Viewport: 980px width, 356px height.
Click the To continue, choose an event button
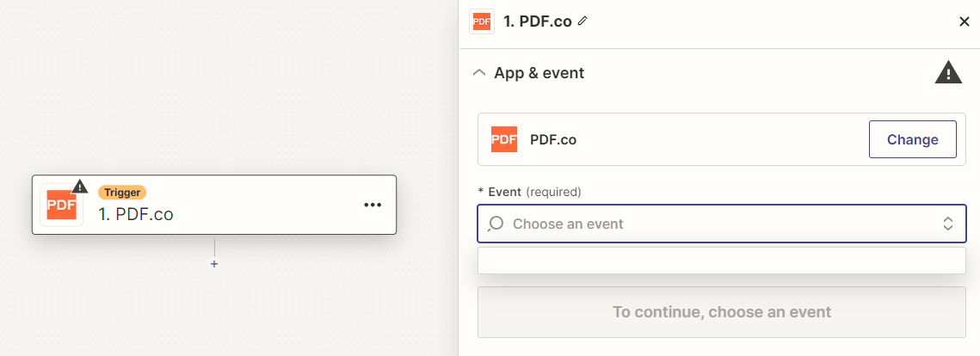(x=721, y=312)
